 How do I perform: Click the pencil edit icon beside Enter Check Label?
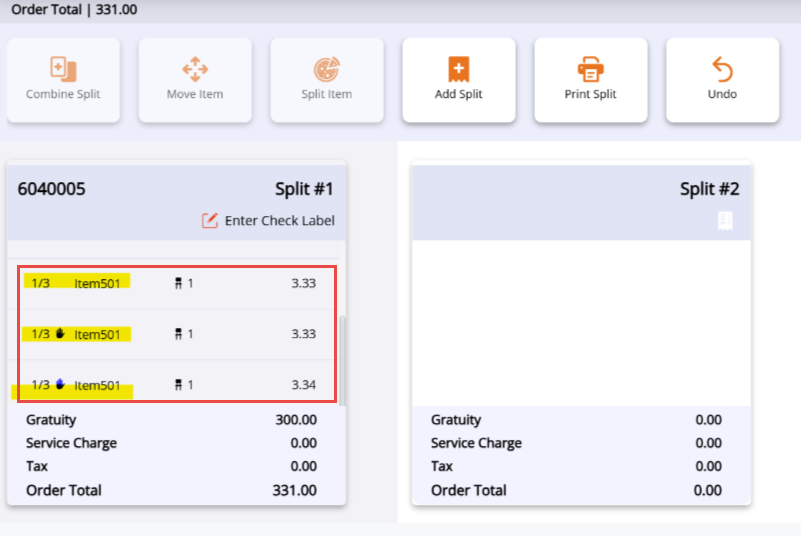210,220
